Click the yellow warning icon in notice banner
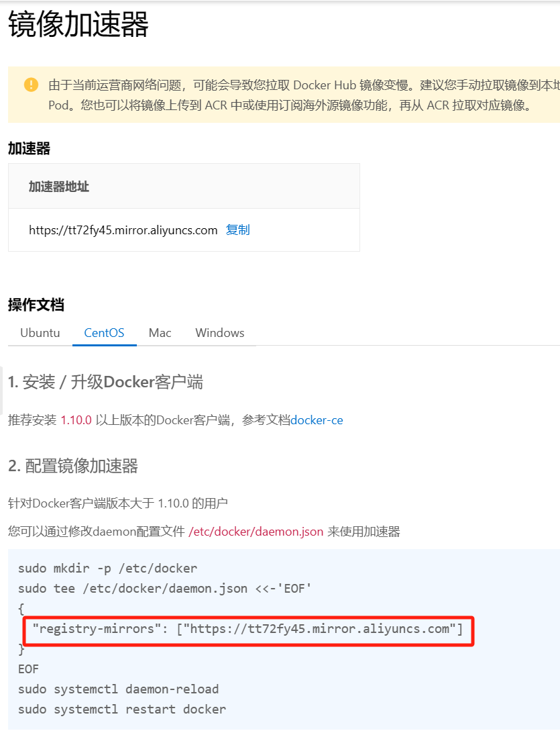The width and height of the screenshot is (560, 733). point(32,85)
